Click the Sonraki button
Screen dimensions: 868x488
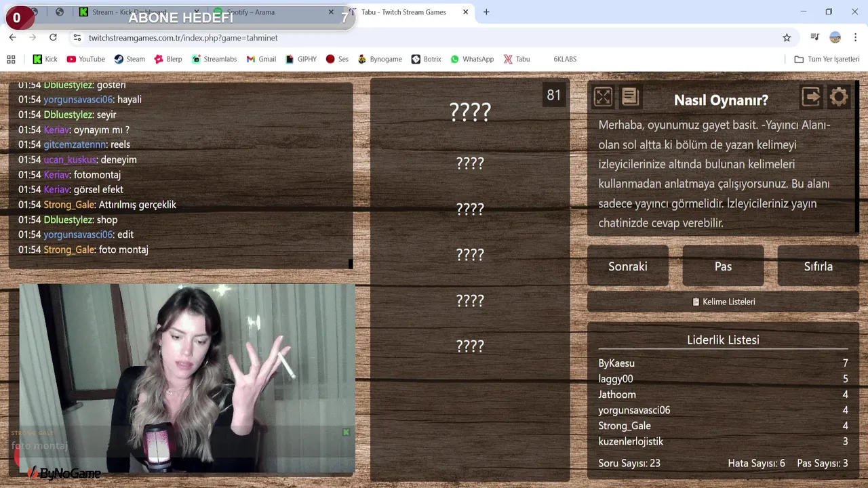[x=628, y=266]
